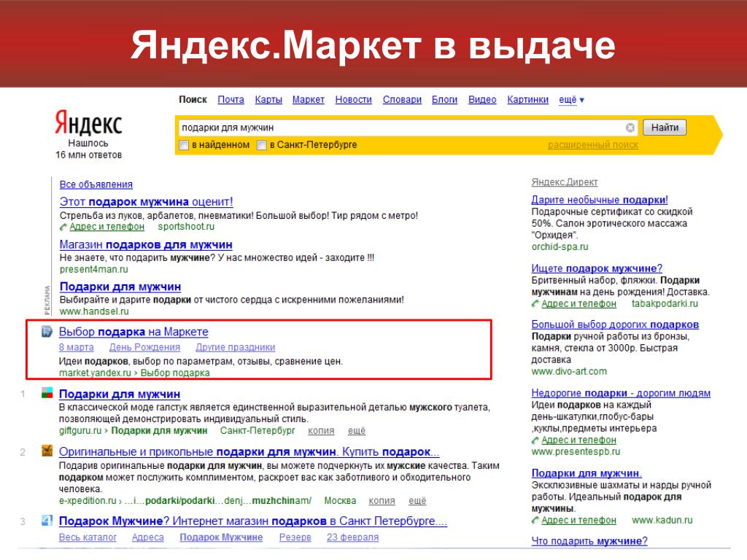Open 'Выбор подарка на Маркете' result
The image size is (747, 560).
[134, 332]
